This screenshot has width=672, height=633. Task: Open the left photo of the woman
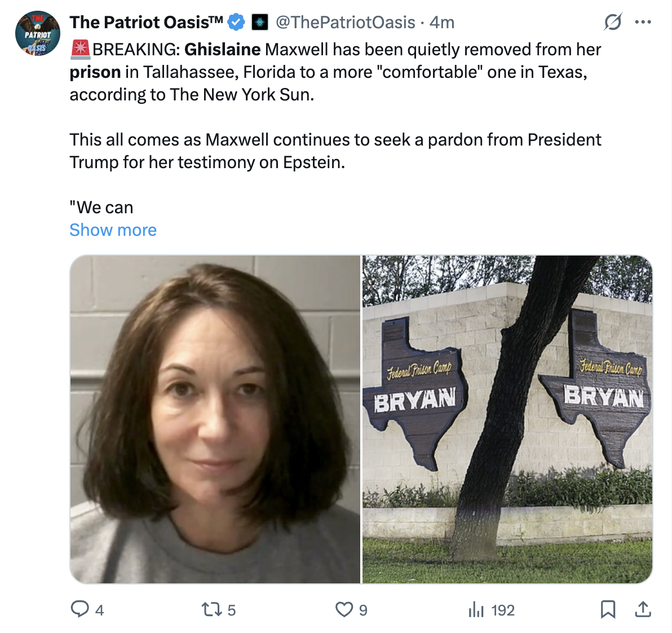(215, 419)
